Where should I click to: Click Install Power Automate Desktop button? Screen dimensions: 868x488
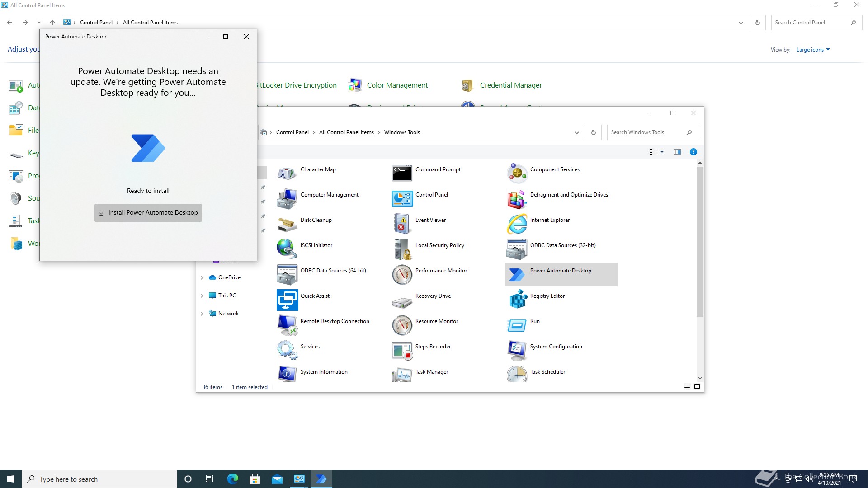148,212
